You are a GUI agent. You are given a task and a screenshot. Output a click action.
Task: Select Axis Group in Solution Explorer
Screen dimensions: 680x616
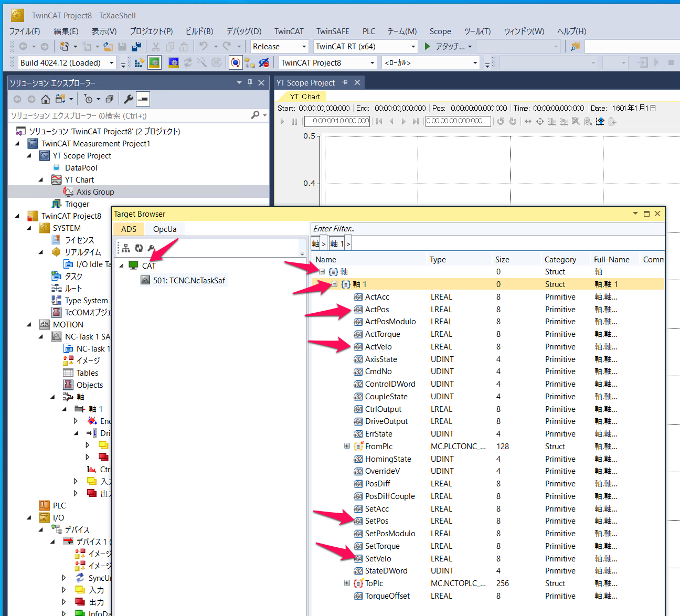pos(95,192)
